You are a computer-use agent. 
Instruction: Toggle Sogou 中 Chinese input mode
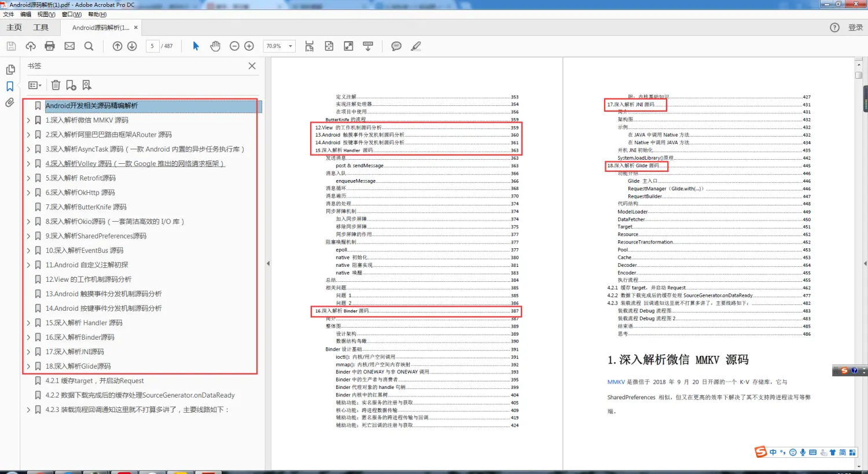click(x=773, y=453)
